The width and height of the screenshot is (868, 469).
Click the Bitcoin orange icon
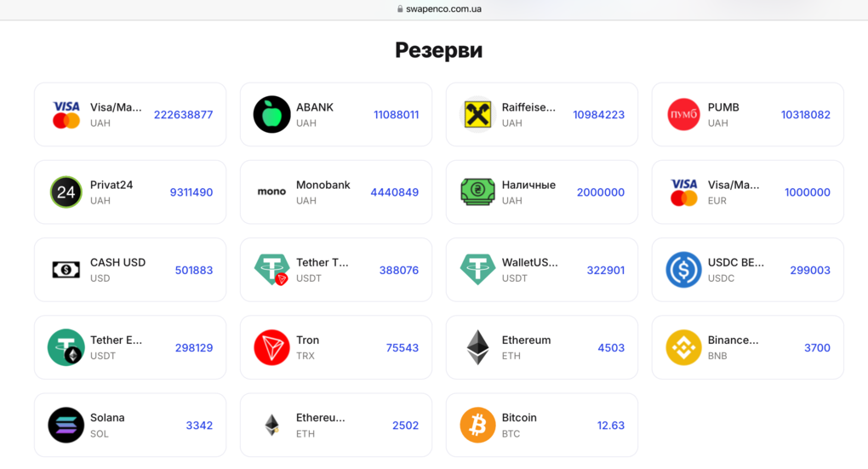tap(477, 426)
